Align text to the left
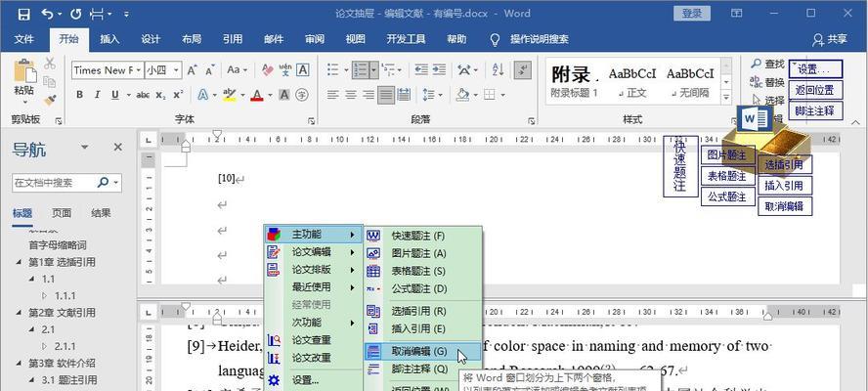868x391 pixels. 332,95
